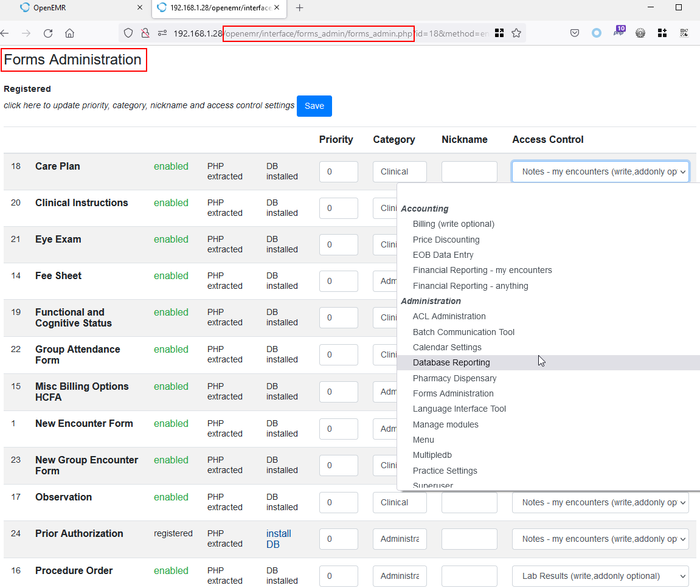Open Prior Authorization access control dropdown
This screenshot has height=588, width=700.
click(x=600, y=539)
